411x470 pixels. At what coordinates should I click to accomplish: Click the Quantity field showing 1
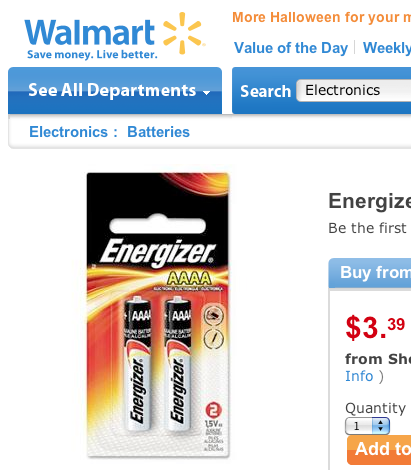[367, 426]
